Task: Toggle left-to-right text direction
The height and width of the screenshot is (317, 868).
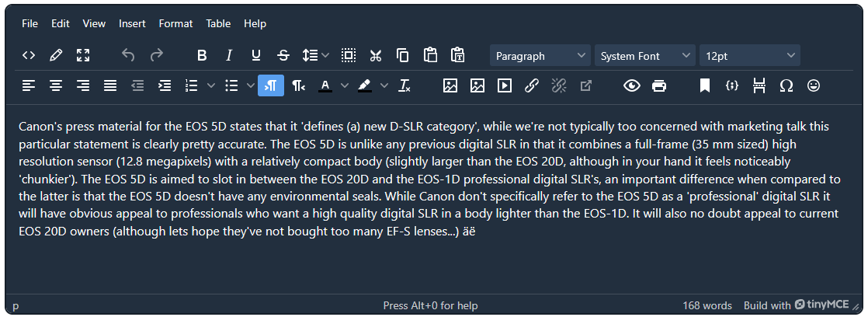Action: pos(271,85)
